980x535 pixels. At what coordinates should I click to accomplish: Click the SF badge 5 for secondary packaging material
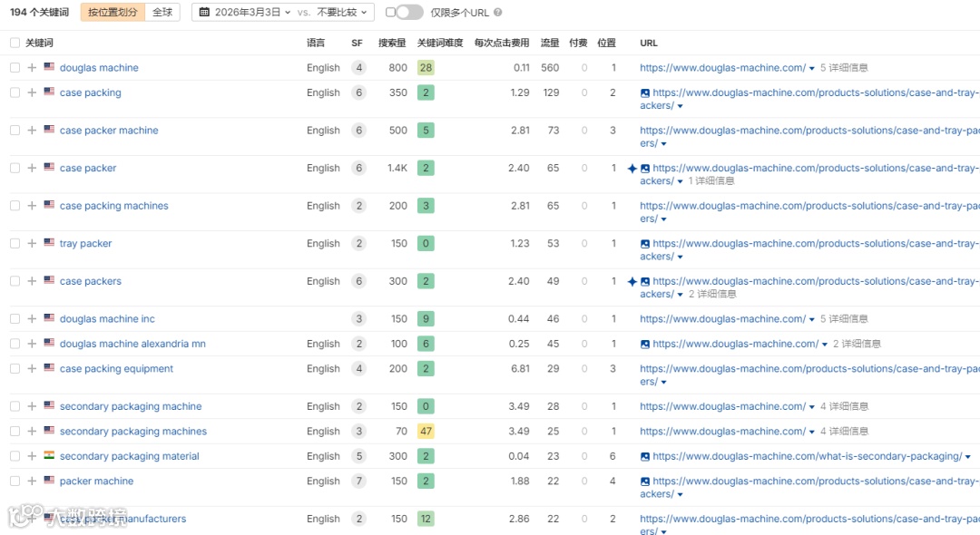(x=358, y=456)
